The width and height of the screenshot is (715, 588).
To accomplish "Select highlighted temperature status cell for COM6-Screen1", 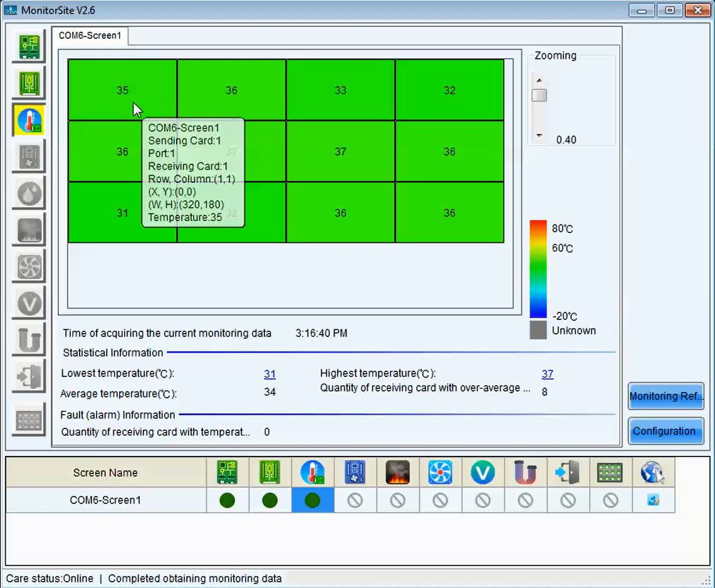I will pyautogui.click(x=312, y=500).
